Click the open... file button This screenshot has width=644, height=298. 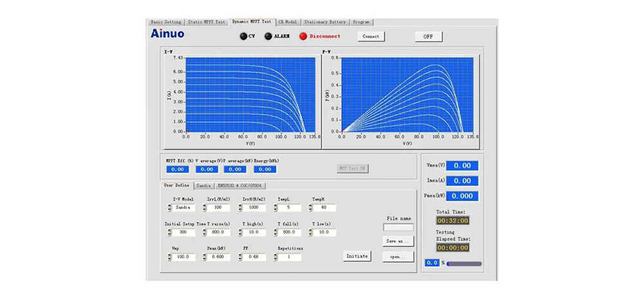pyautogui.click(x=399, y=257)
